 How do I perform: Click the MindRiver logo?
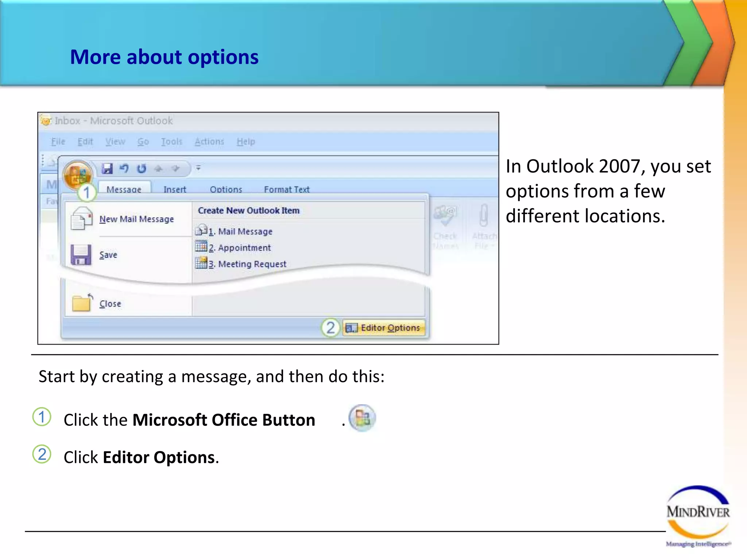(x=698, y=516)
